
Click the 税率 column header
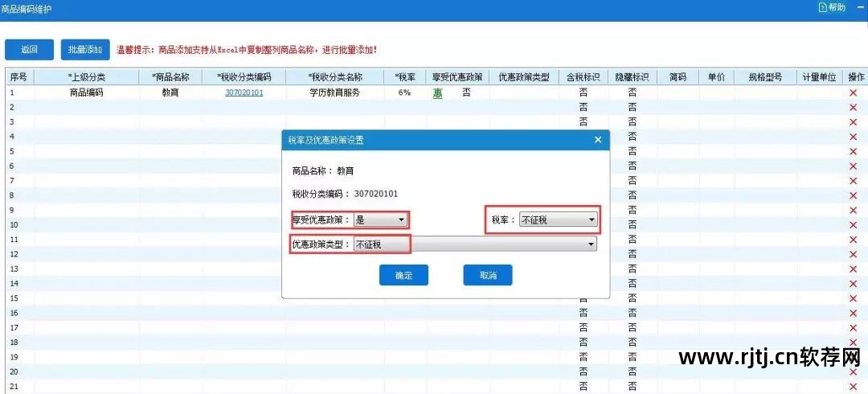(x=406, y=77)
